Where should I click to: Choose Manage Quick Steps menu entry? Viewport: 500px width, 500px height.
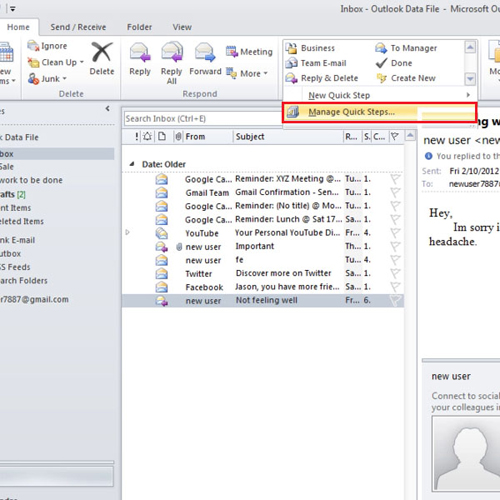pos(380,112)
